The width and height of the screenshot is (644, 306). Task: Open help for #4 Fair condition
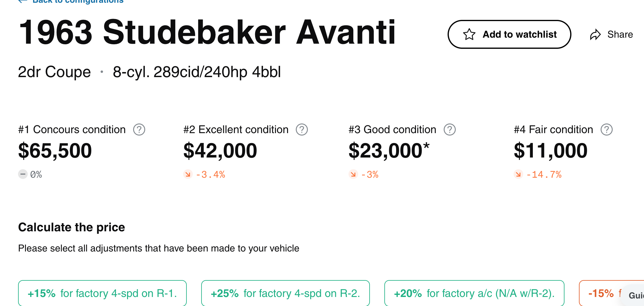(606, 130)
